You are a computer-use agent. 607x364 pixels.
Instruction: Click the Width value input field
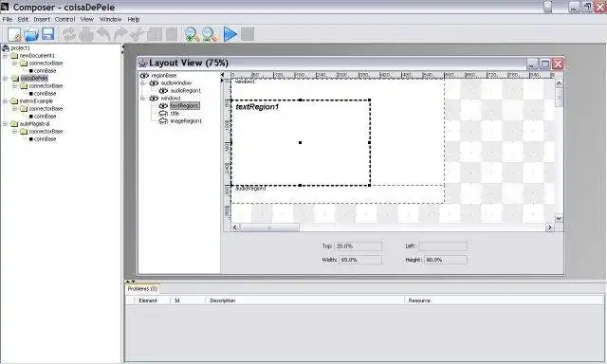[x=360, y=260]
